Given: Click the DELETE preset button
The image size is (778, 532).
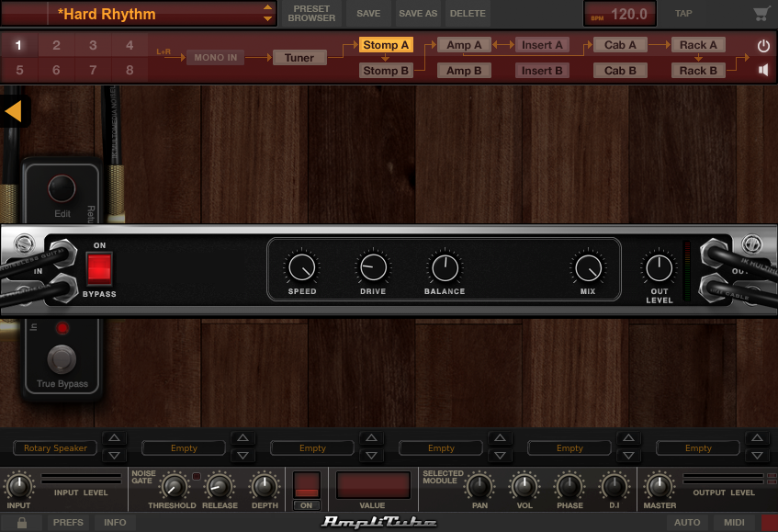Looking at the screenshot, I should click(468, 14).
